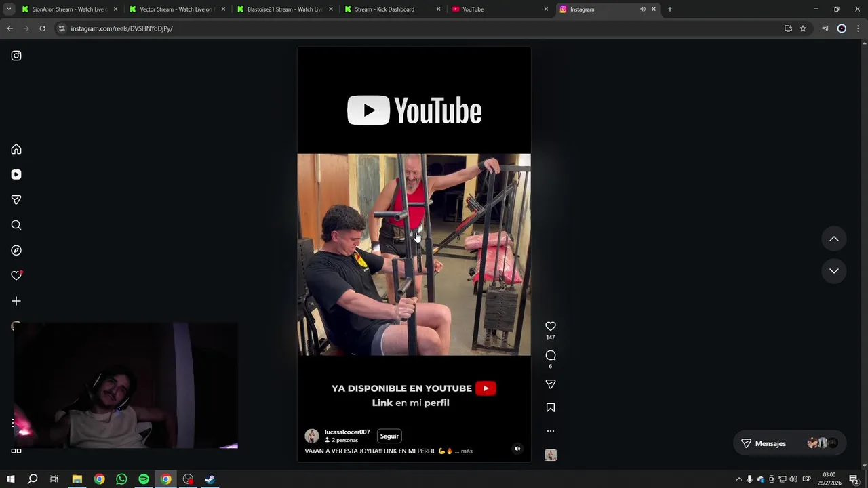
Task: Click the Instagram logo in the sidebar
Action: coord(16,56)
